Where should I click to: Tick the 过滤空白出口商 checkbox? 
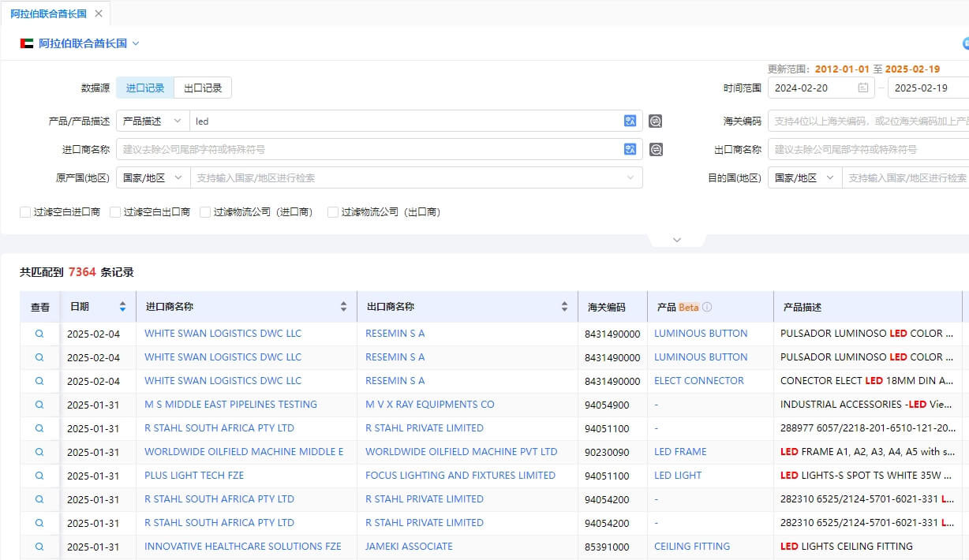[115, 212]
